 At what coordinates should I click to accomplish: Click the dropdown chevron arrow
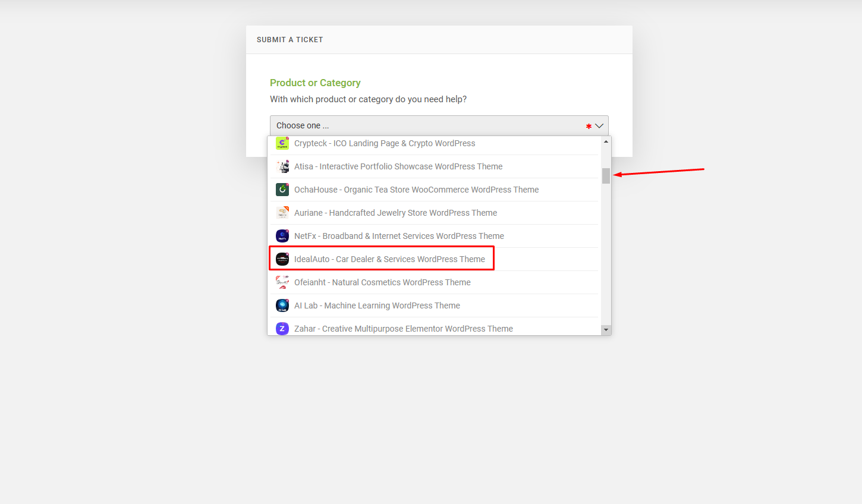pyautogui.click(x=599, y=126)
